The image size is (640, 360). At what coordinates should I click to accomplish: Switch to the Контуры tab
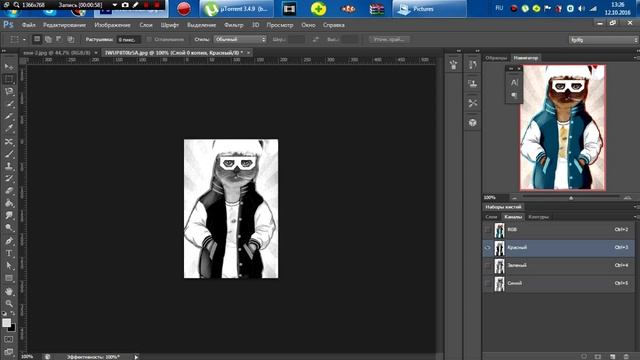tap(538, 217)
